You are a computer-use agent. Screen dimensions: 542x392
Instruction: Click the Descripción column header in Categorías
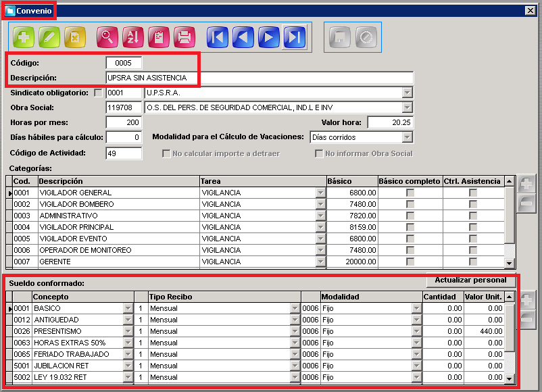point(118,181)
